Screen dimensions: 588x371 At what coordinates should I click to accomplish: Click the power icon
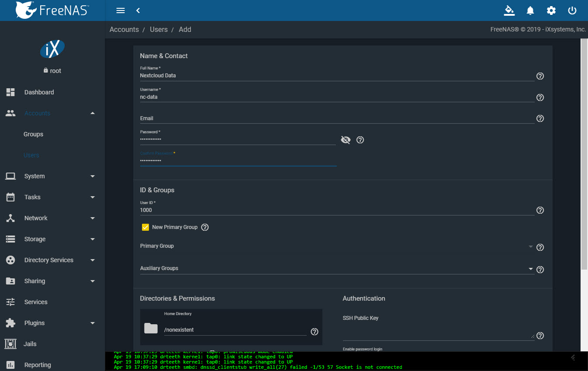tap(572, 10)
